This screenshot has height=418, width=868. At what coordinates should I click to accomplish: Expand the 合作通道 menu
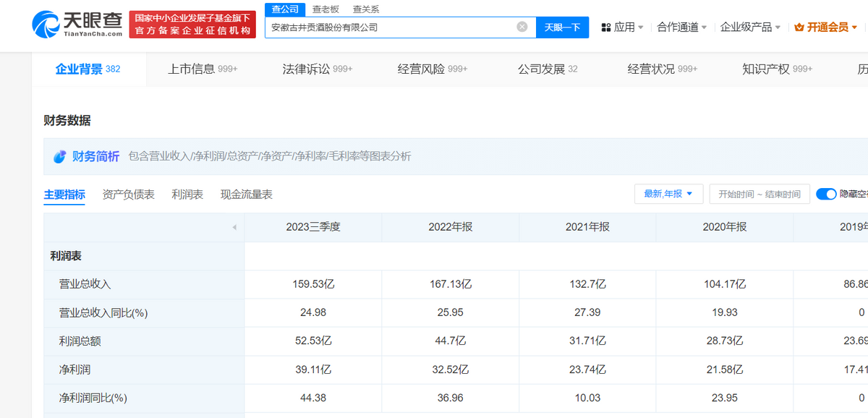pyautogui.click(x=681, y=27)
